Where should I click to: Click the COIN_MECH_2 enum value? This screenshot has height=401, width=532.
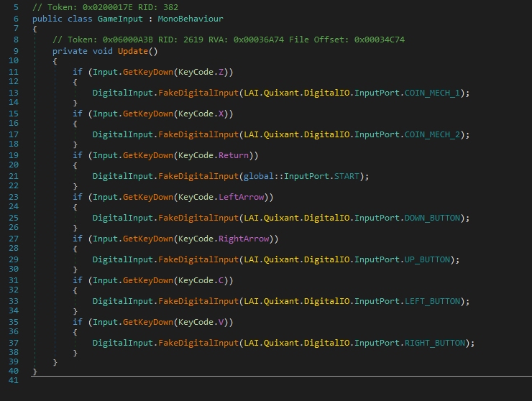pyautogui.click(x=432, y=134)
